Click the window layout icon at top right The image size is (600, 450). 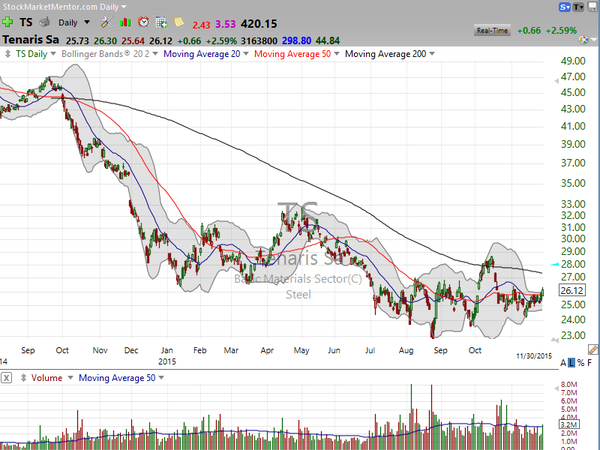tap(592, 7)
